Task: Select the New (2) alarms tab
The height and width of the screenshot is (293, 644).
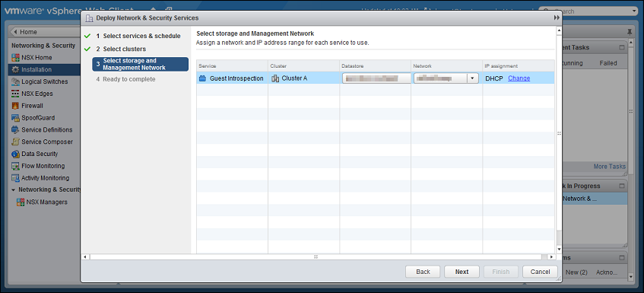Action: tap(576, 272)
